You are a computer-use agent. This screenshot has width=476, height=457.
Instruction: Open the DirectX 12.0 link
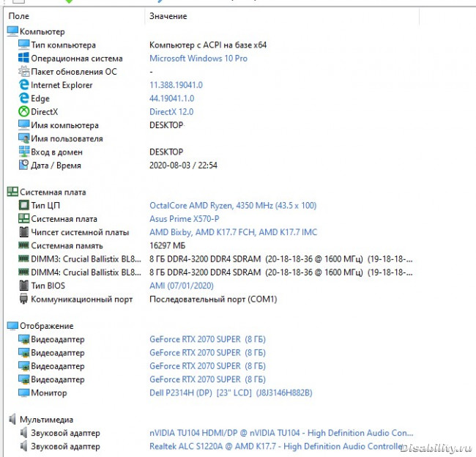[x=171, y=112]
